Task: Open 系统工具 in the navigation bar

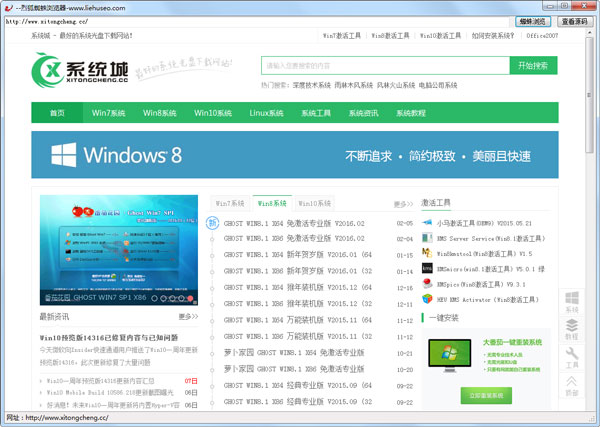Action: 316,113
